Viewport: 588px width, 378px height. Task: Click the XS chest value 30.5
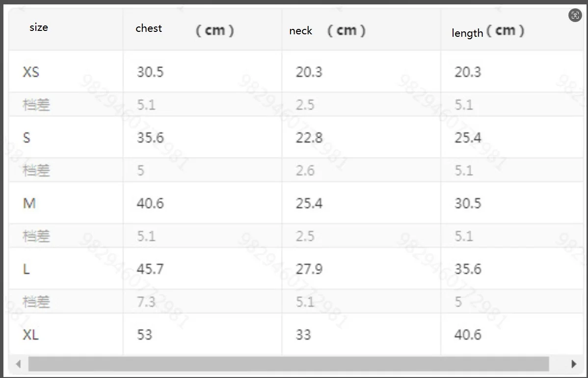[150, 72]
